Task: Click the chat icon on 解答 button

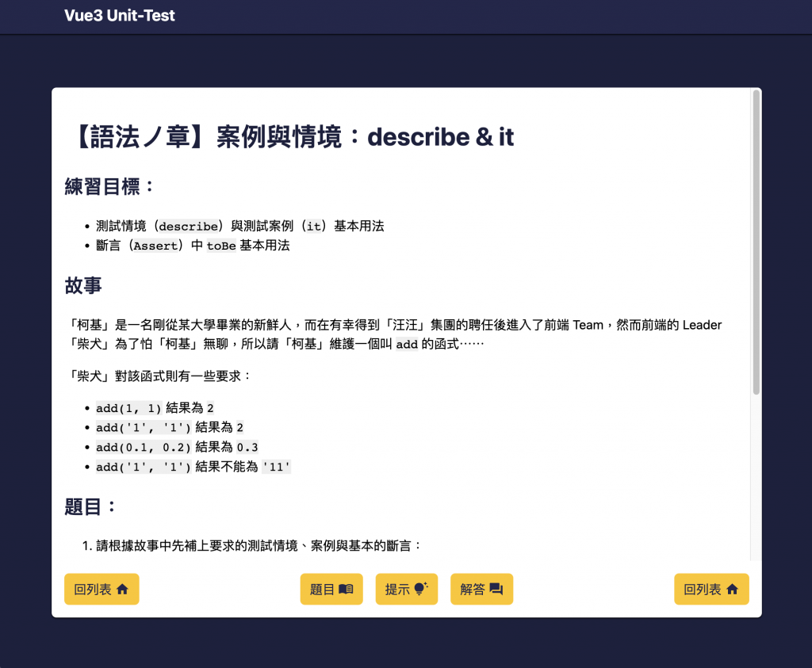Action: [496, 590]
